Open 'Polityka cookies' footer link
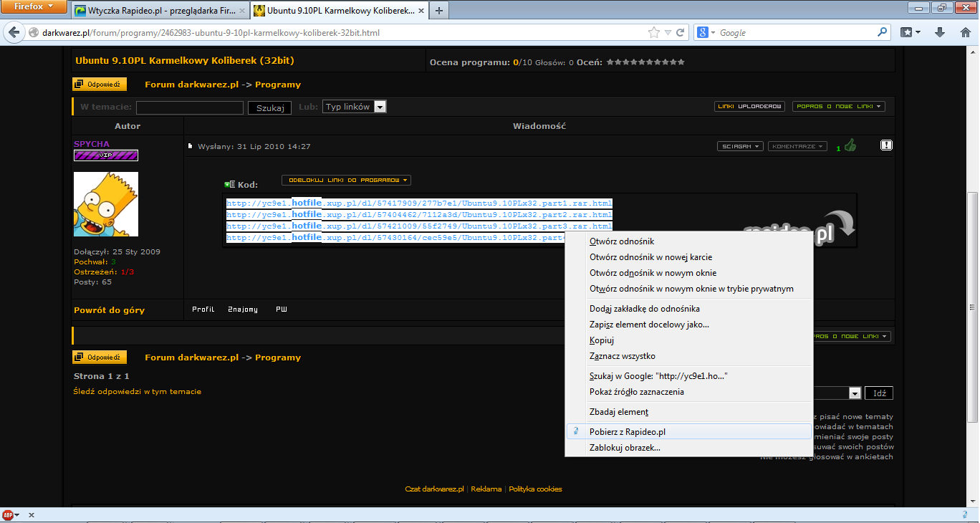The height and width of the screenshot is (523, 980). point(535,489)
